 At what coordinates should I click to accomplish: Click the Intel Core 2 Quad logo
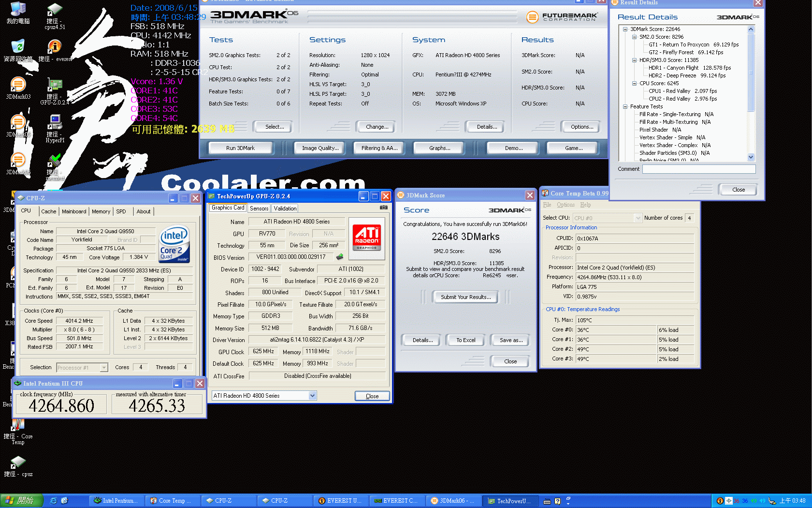[174, 244]
